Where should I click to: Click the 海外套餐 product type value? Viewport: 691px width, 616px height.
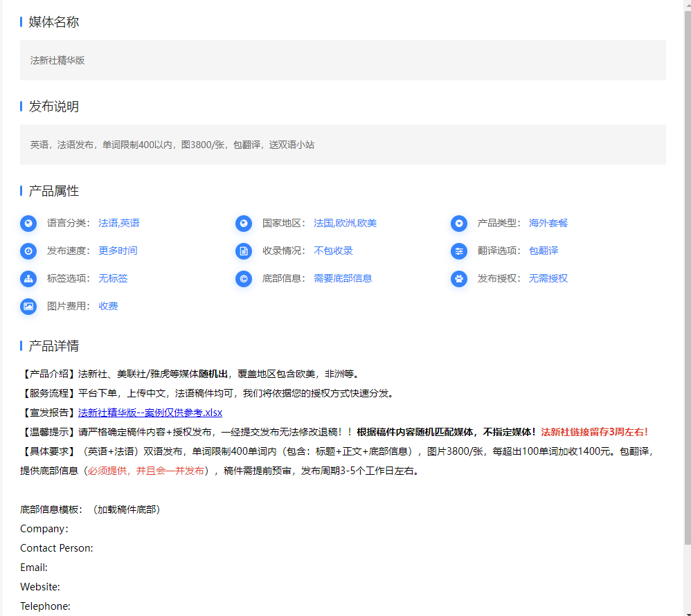pos(548,223)
